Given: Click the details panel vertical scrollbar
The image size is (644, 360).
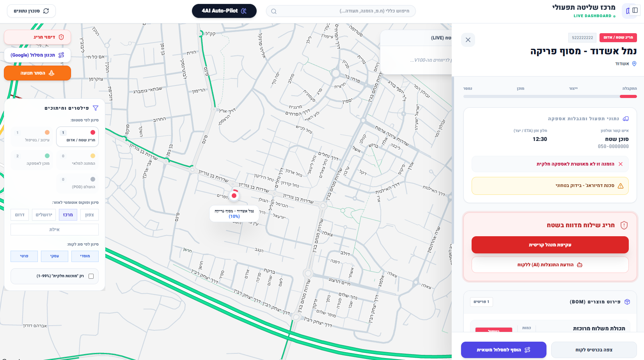Looking at the screenshot, I should click(453, 160).
